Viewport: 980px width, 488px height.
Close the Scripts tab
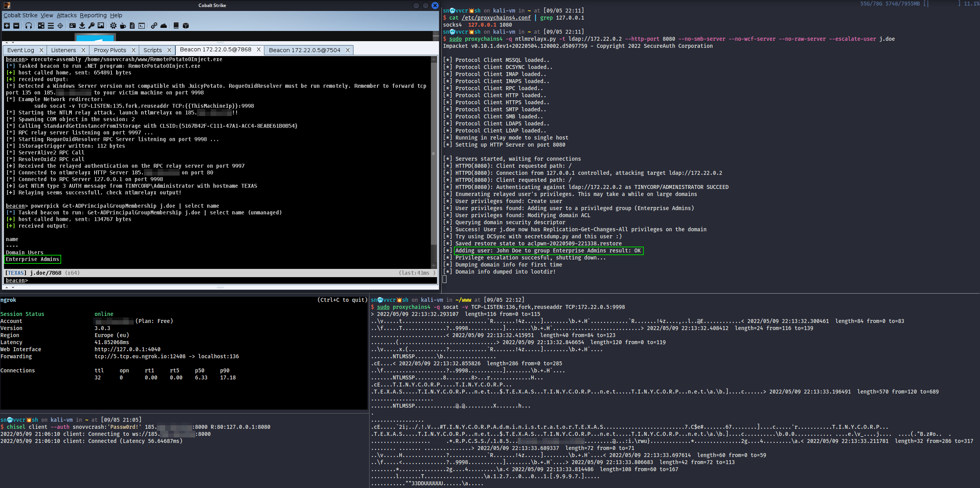169,50
